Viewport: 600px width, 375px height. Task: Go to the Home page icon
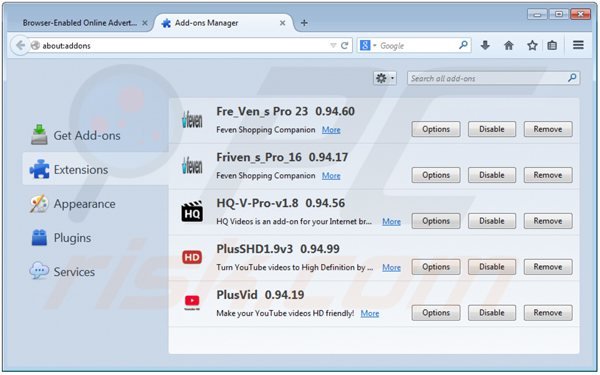point(509,46)
